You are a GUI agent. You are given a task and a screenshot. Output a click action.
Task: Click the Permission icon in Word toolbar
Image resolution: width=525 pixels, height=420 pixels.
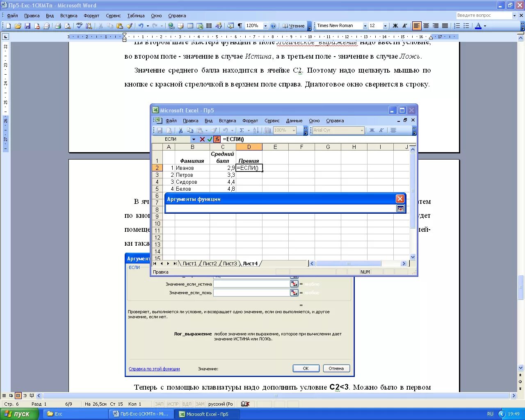tap(37, 26)
